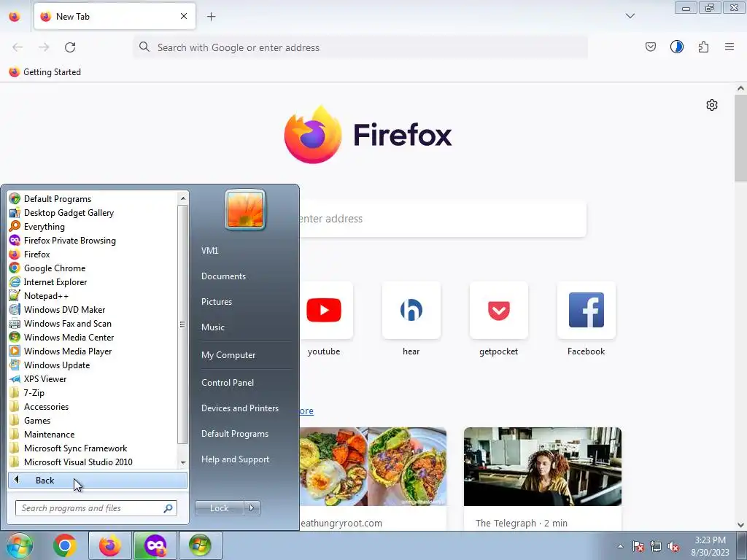This screenshot has width=747, height=560.
Task: Open VM1 user folder
Action: (209, 251)
